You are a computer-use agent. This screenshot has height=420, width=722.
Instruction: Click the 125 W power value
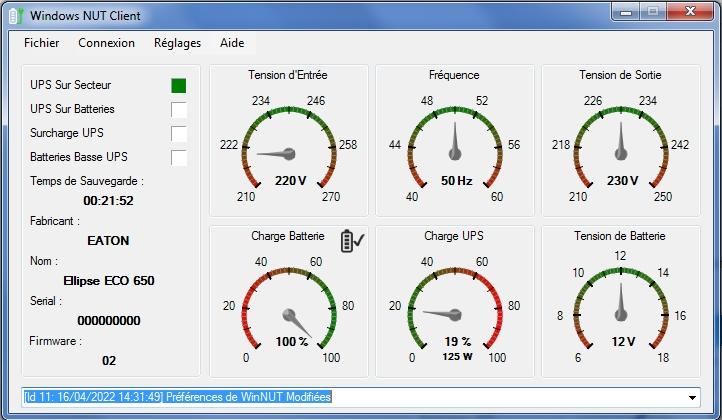(x=457, y=356)
